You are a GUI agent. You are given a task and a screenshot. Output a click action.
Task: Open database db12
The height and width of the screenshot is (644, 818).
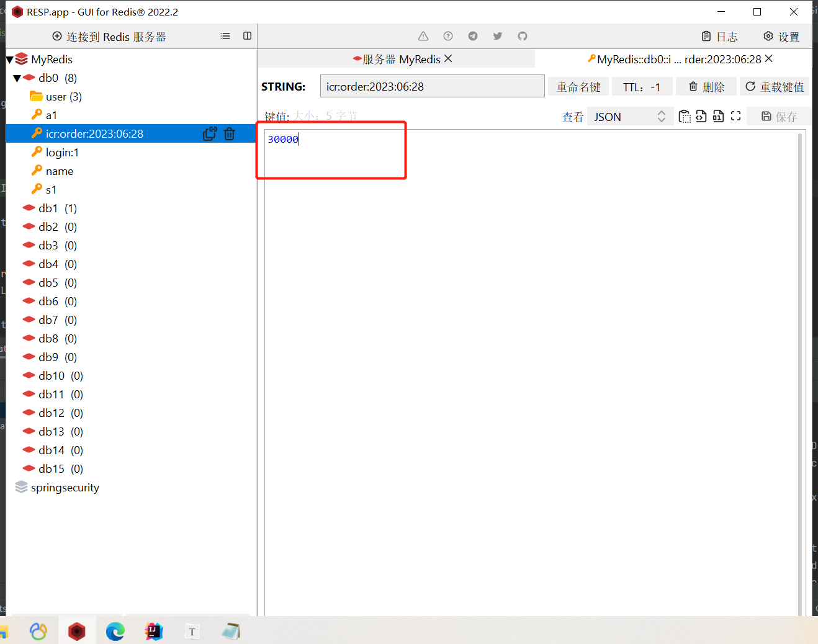click(x=53, y=413)
